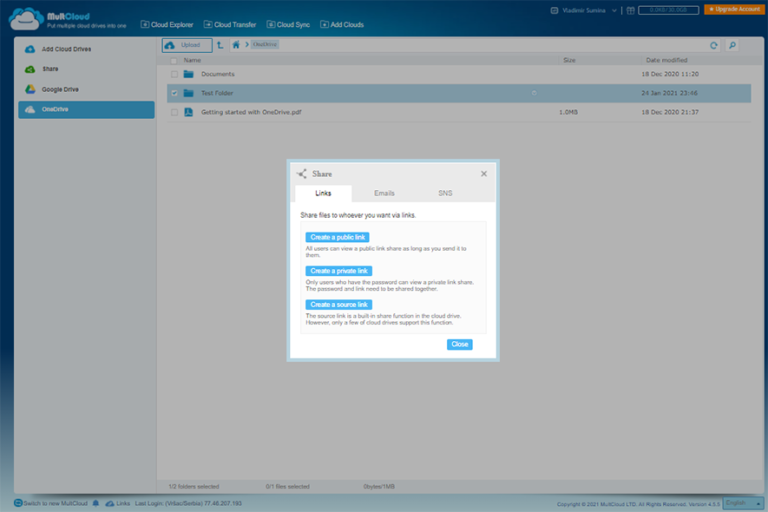Sort by Date modified column header
Viewport: 768px width, 512px height.
pyautogui.click(x=666, y=60)
